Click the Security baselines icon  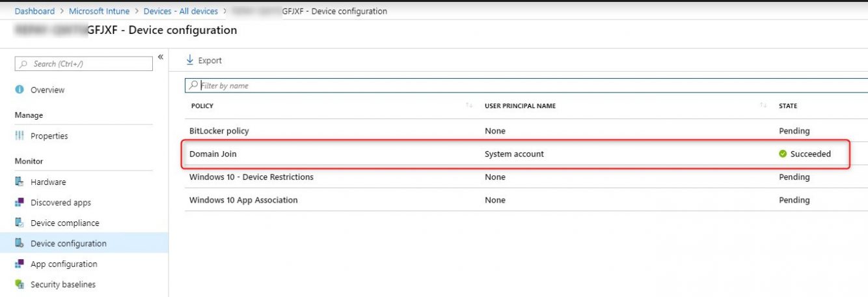(x=20, y=285)
